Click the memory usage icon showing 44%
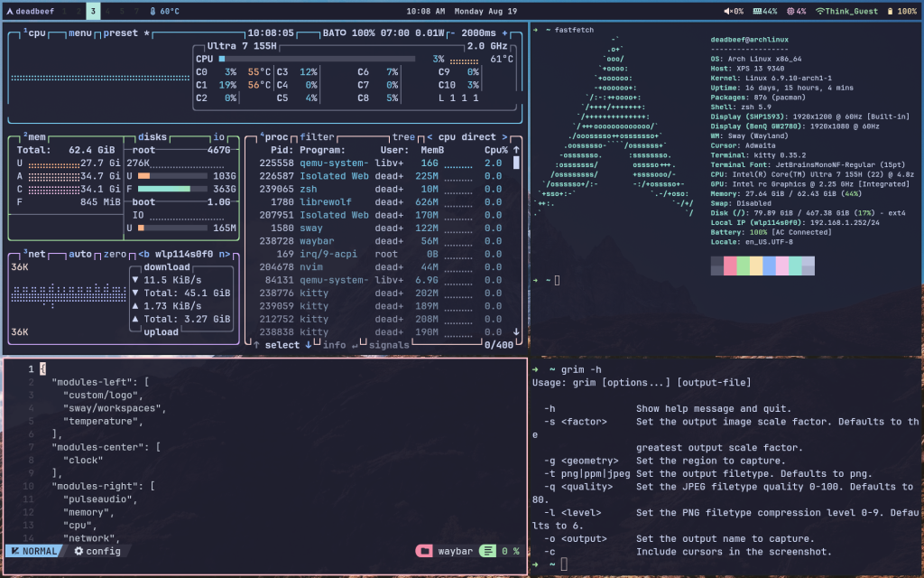Screen dimensions: 924x578 758,12
